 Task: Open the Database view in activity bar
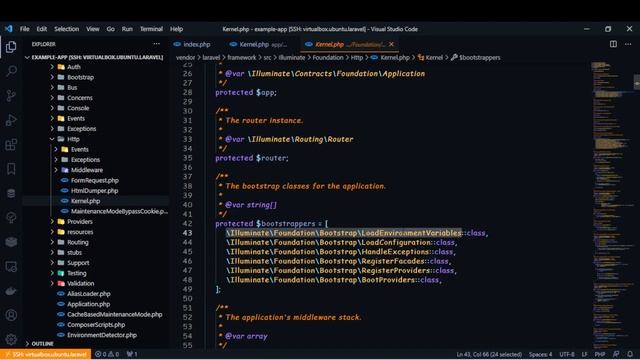11,193
